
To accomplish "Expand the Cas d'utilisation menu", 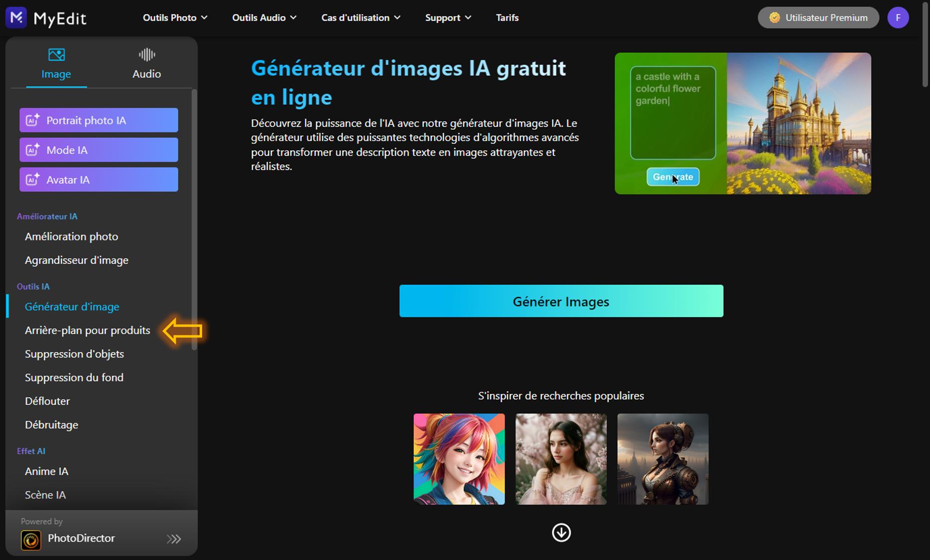I will [x=360, y=17].
